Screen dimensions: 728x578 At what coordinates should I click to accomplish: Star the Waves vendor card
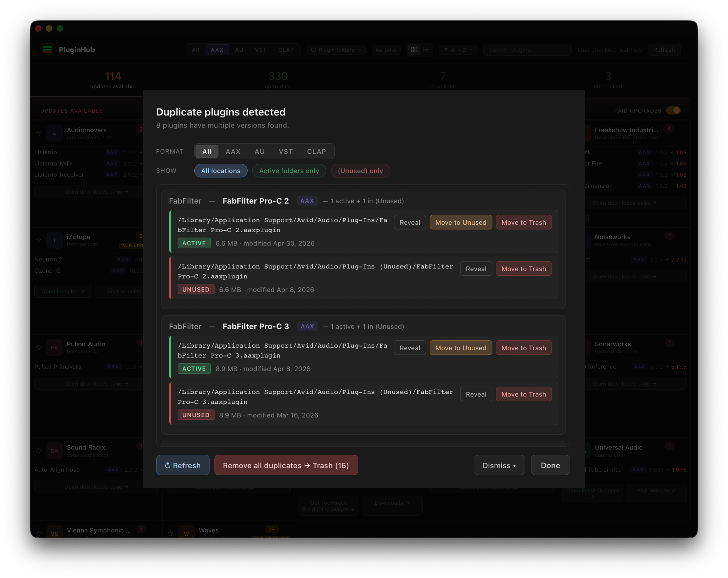pyautogui.click(x=170, y=534)
